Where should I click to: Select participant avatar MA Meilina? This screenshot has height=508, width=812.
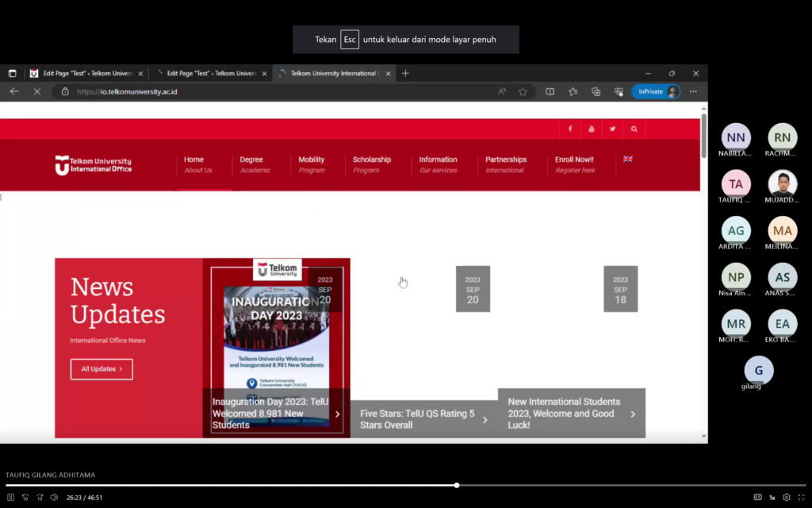click(x=782, y=231)
